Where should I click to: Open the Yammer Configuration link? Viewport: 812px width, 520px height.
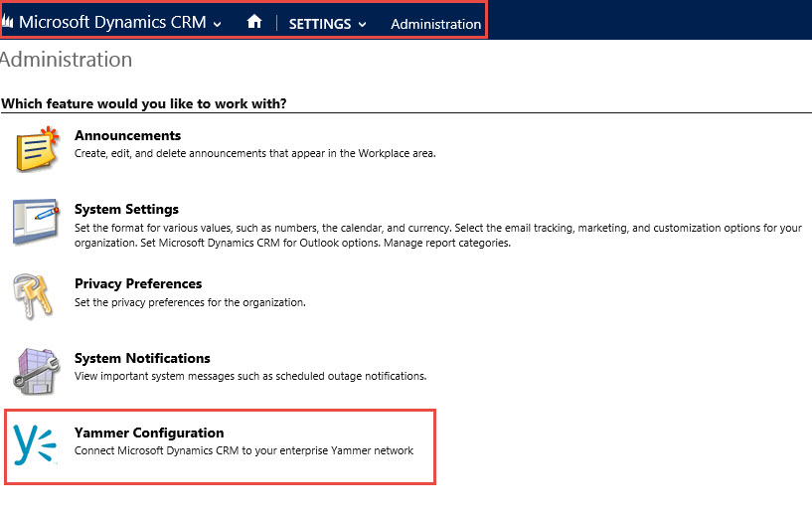pos(149,433)
